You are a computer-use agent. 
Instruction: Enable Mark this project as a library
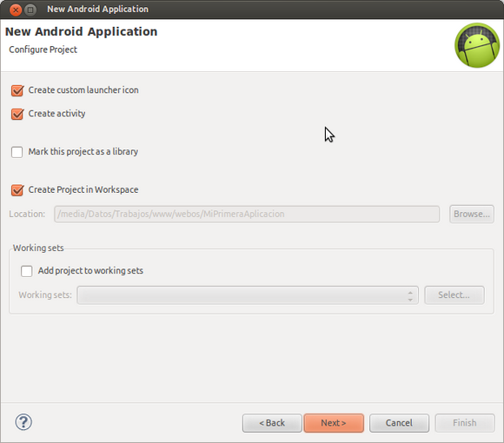tap(17, 152)
